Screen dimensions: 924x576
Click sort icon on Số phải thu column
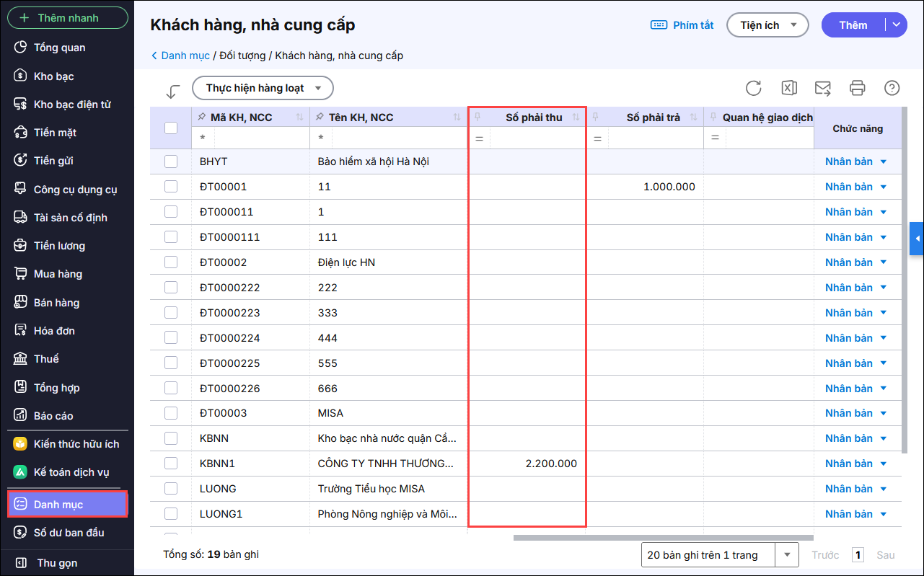(x=576, y=118)
